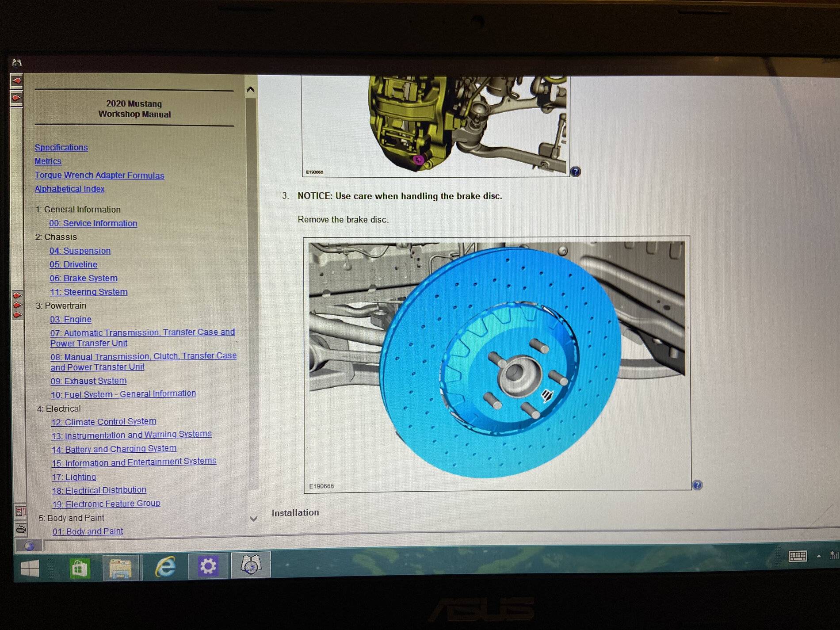Open the Specifications link
Viewport: 840px width, 630px height.
pos(61,148)
